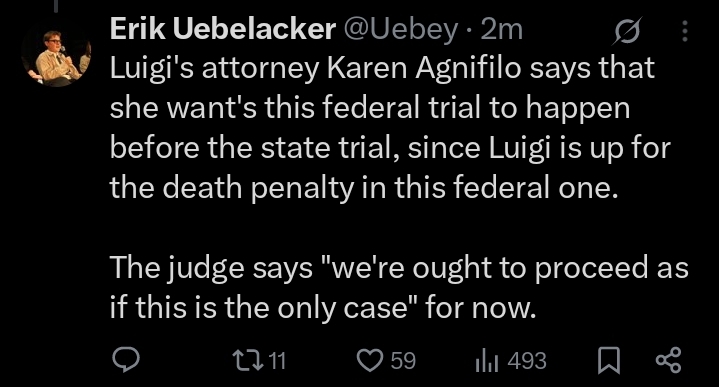Click the thread connector line above the avatar

(x=56, y=6)
